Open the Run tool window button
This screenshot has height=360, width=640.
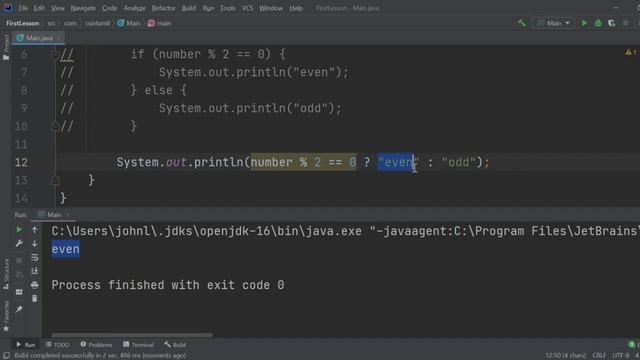click(x=26, y=345)
